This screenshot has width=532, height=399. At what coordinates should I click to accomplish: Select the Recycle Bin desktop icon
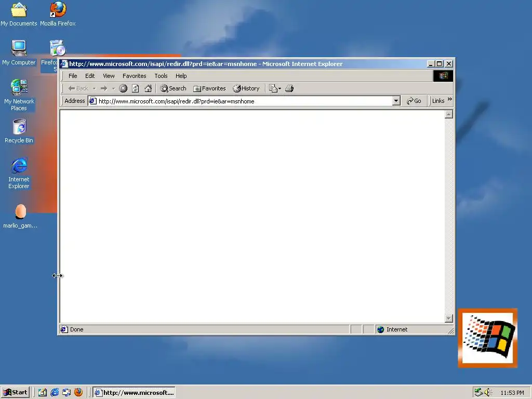[x=19, y=131]
